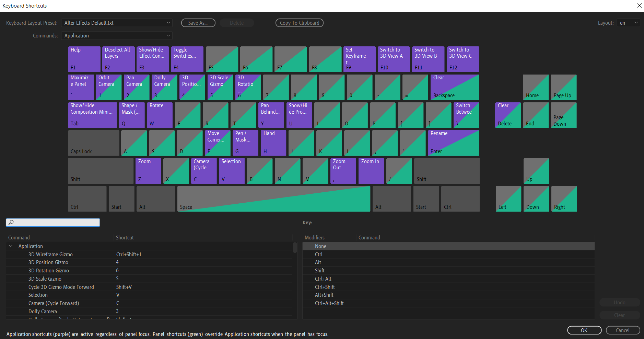The height and width of the screenshot is (339, 644).
Task: Select the F2 Deselect All Layers key
Action: click(118, 59)
